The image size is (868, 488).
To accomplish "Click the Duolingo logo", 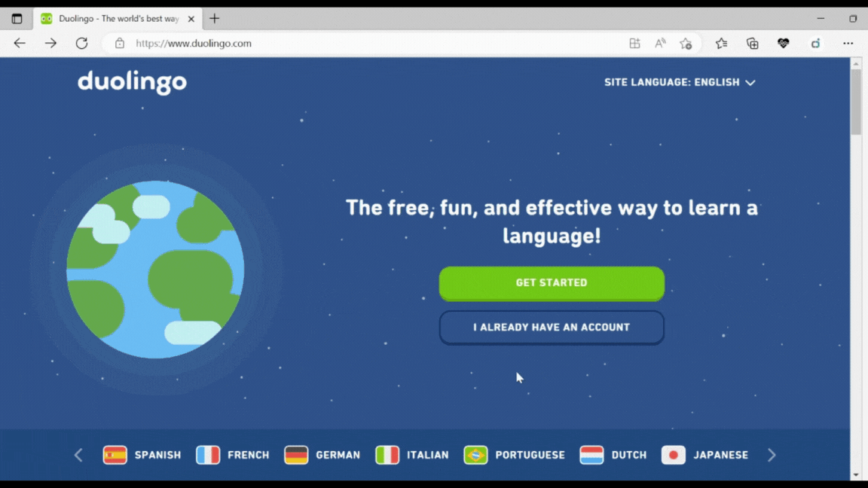I will coord(132,82).
